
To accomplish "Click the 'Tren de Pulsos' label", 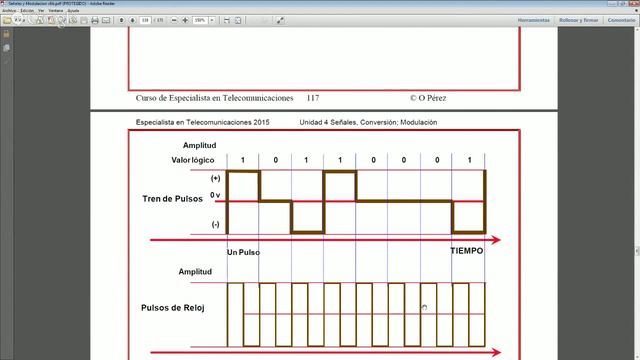I will [x=172, y=199].
